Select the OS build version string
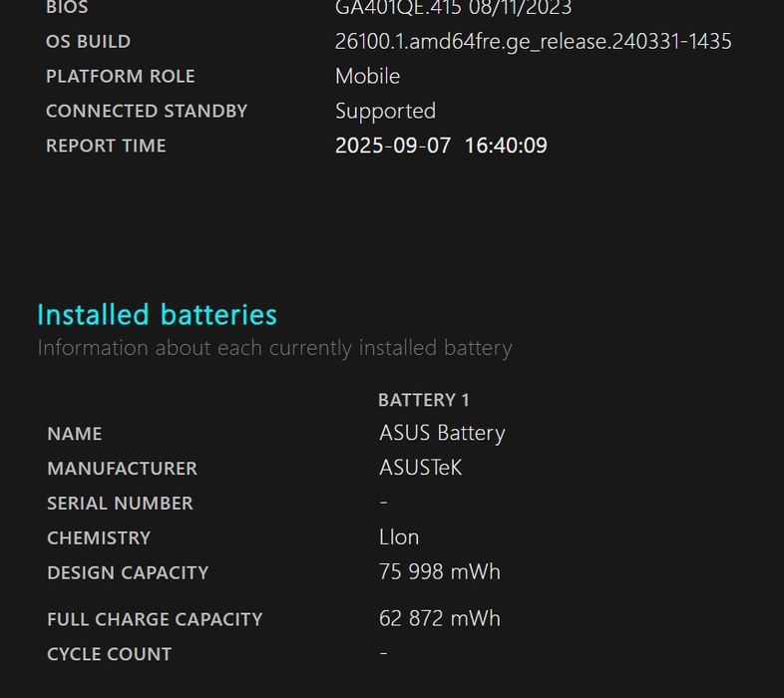 pyautogui.click(x=533, y=42)
